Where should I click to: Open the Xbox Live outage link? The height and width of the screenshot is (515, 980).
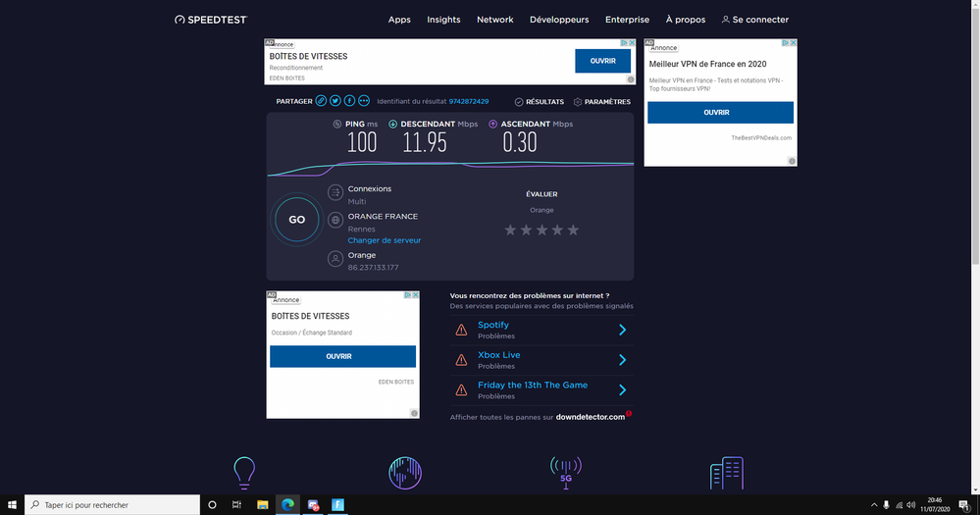pyautogui.click(x=498, y=355)
